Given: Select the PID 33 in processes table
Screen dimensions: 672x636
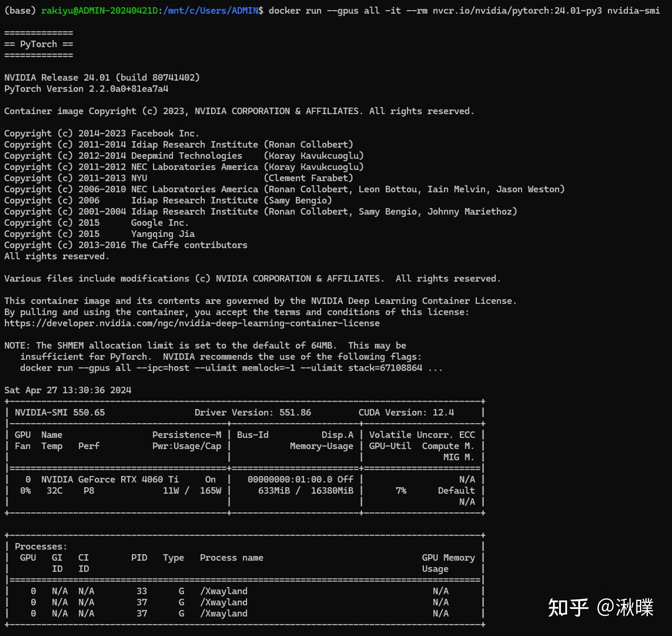Looking at the screenshot, I should (x=142, y=591).
